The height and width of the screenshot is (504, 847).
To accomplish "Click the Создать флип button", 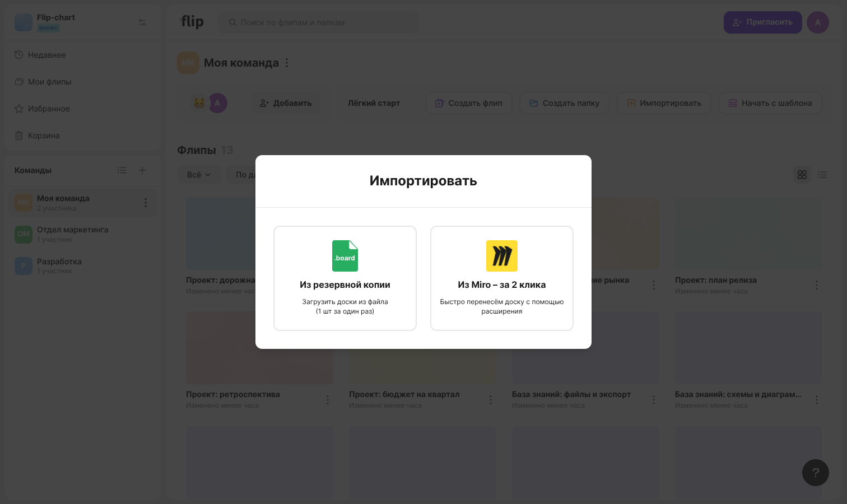I will click(x=469, y=103).
